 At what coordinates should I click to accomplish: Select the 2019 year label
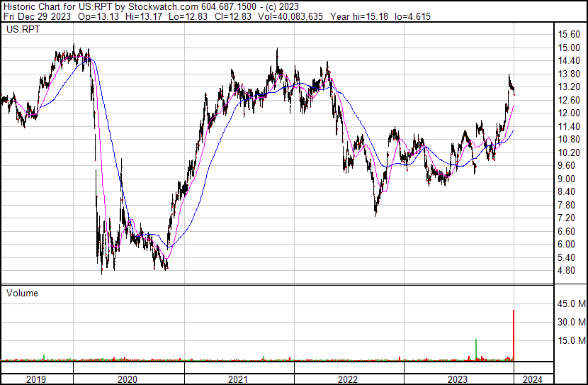35,379
